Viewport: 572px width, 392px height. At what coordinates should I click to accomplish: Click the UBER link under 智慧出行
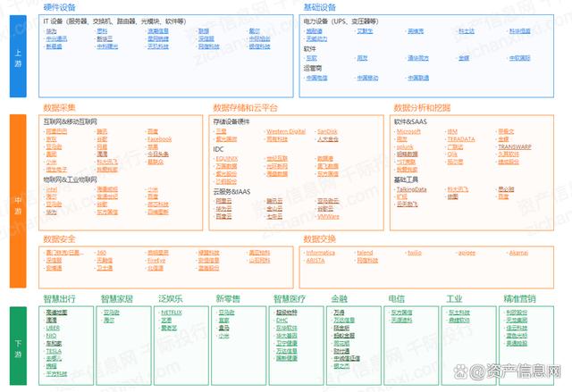pyautogui.click(x=53, y=328)
